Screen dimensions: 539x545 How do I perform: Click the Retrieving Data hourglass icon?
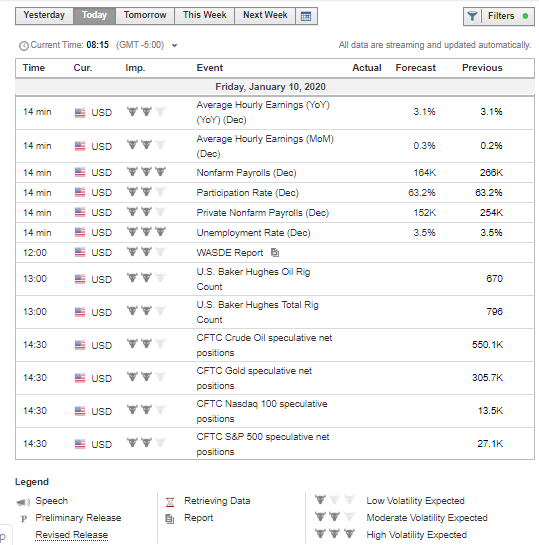pyautogui.click(x=170, y=502)
